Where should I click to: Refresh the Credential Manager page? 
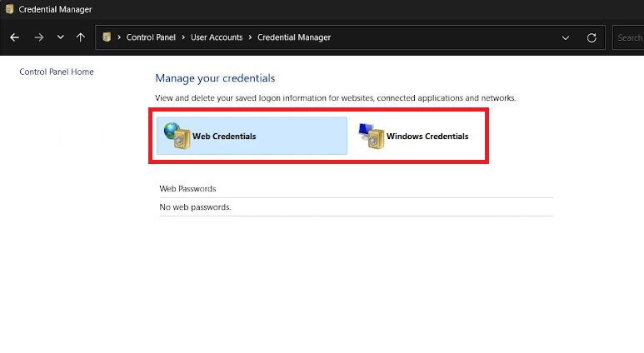pos(592,37)
